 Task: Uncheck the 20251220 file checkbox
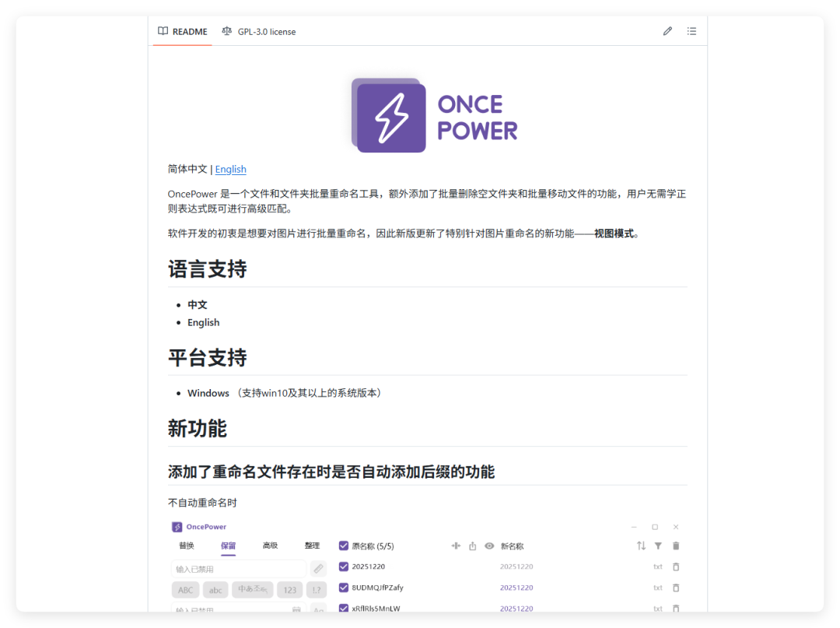click(344, 567)
